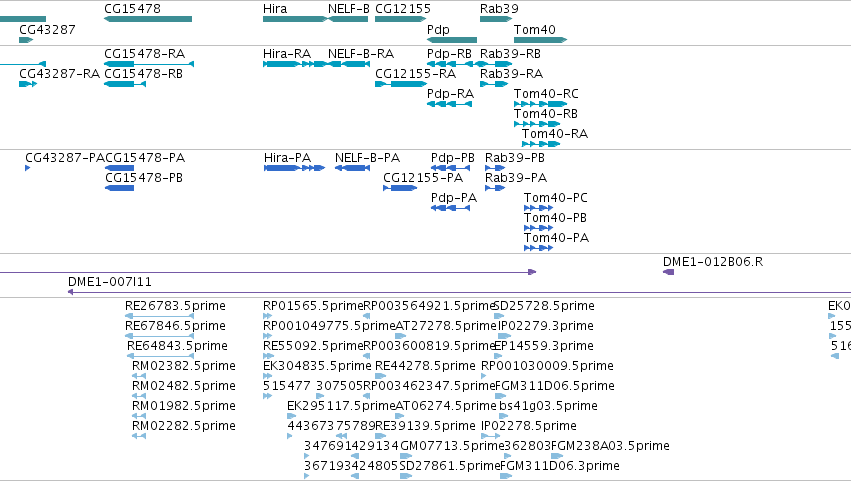
Task: Click the Pdp-PB protein label
Action: tap(453, 158)
